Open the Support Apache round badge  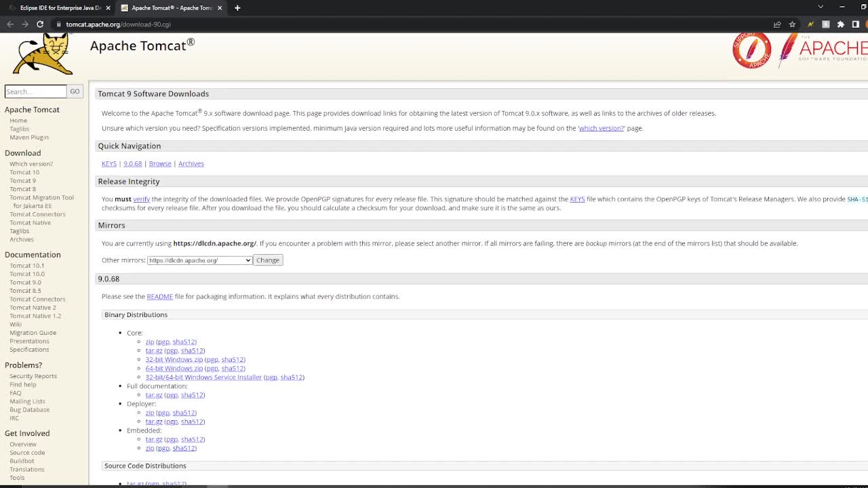[x=751, y=50]
